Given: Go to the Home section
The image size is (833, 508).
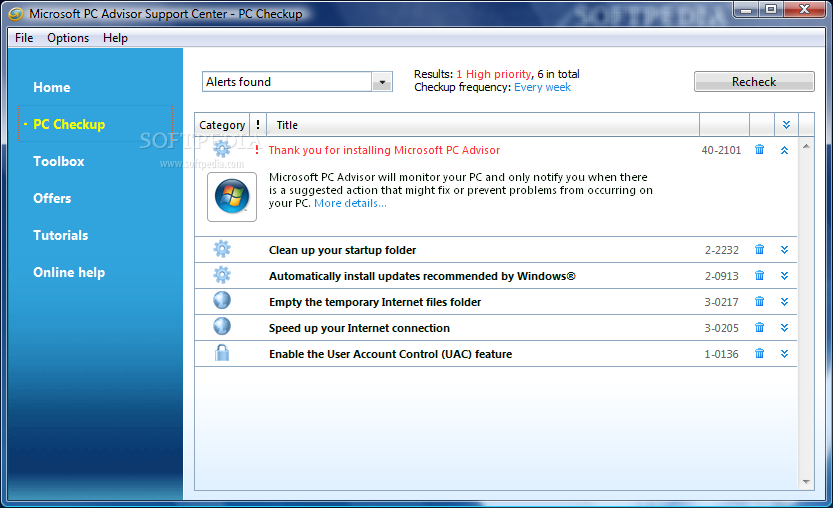Looking at the screenshot, I should tap(52, 87).
